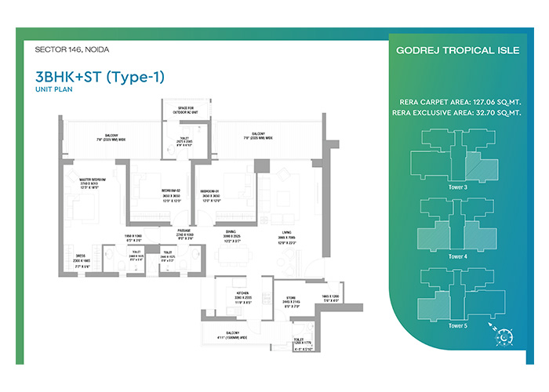Click the Godrej Tropical Isle title

tap(459, 53)
